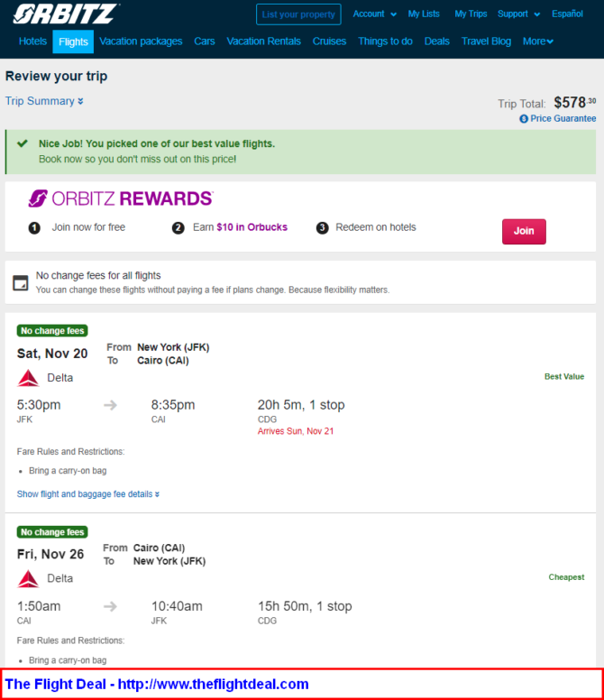This screenshot has height=700, width=604.
Task: Open the Support dropdown menu
Action: point(518,14)
